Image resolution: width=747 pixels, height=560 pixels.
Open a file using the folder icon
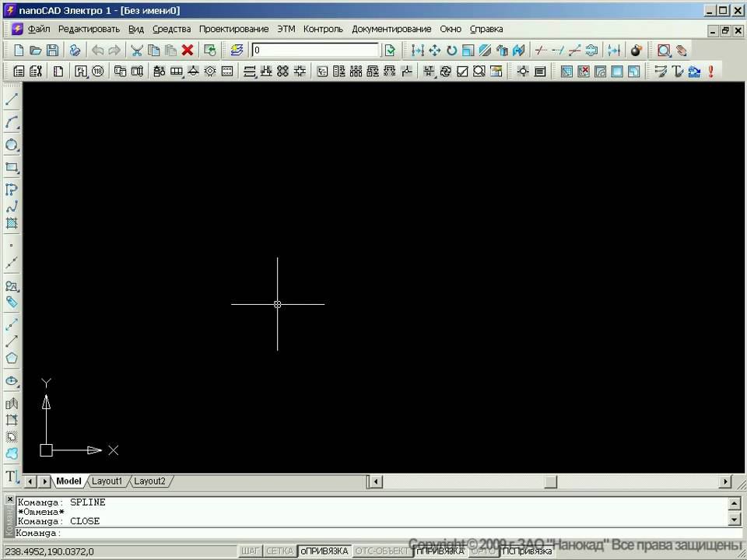(x=35, y=50)
